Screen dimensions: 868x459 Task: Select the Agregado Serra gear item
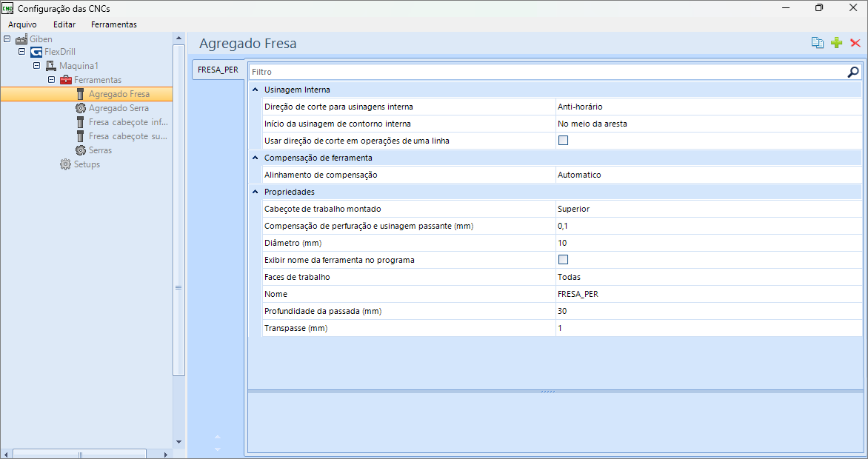118,108
